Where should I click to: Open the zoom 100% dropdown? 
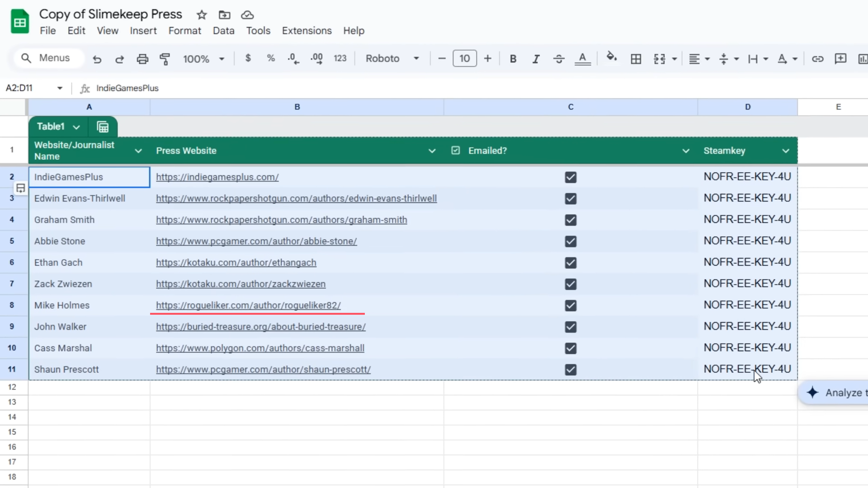pos(203,59)
